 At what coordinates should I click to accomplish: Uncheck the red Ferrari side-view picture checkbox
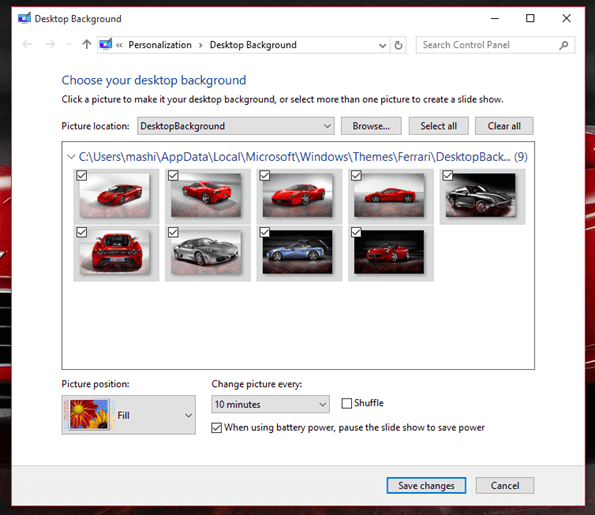(356, 175)
